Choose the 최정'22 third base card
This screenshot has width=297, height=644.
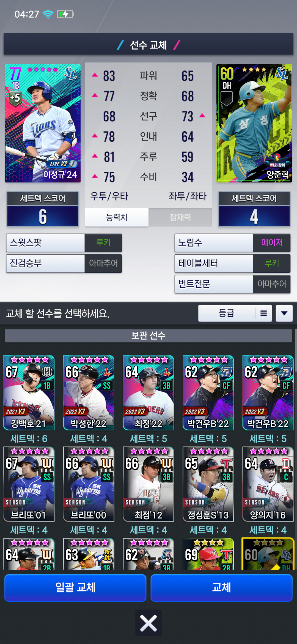148,393
